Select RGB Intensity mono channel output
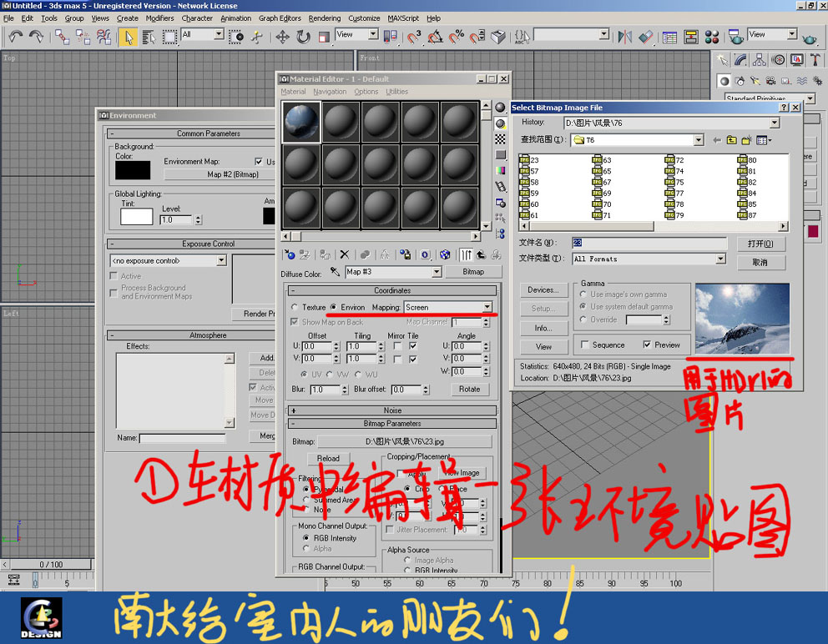The height and width of the screenshot is (644, 828). click(x=305, y=538)
